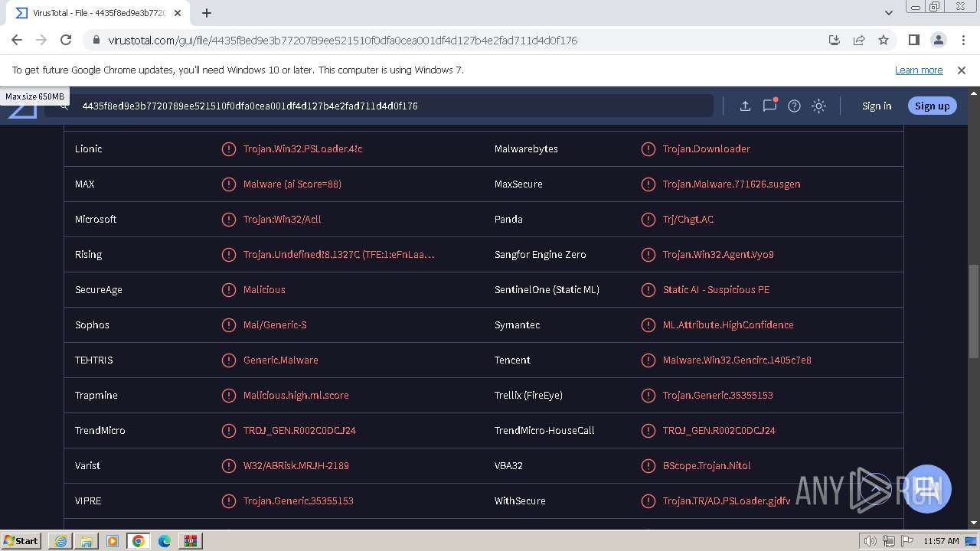
Task: Click the browser forward arrow
Action: click(x=41, y=40)
